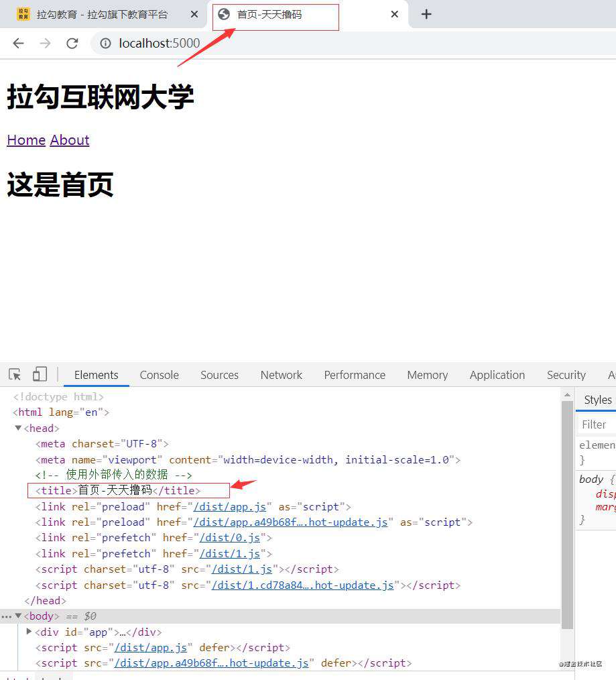Click the browser forward arrow
Viewport: 616px width, 680px height.
click(x=45, y=43)
